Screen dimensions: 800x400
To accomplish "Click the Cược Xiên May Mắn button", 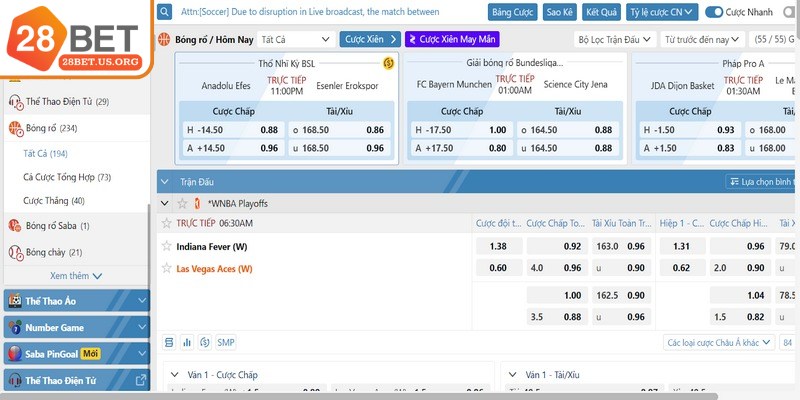I will 452,39.
